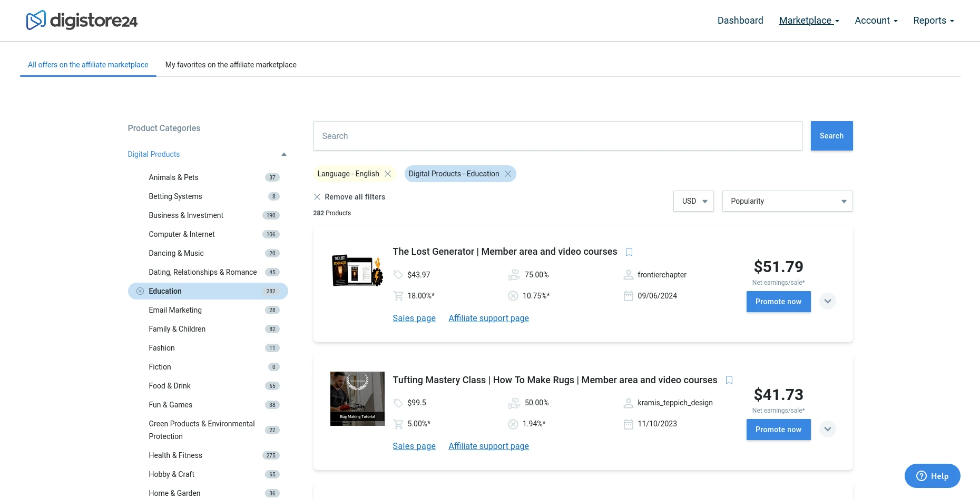Image resolution: width=980 pixels, height=499 pixels.
Task: Click the Promote now button for The Lost Generator
Action: point(778,301)
